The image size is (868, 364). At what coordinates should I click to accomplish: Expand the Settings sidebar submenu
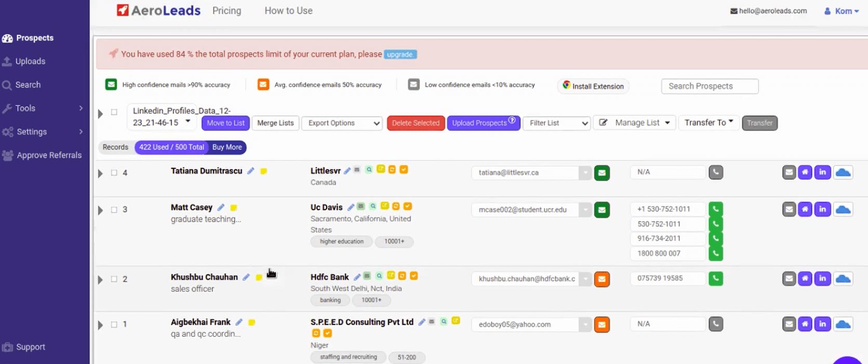[81, 132]
